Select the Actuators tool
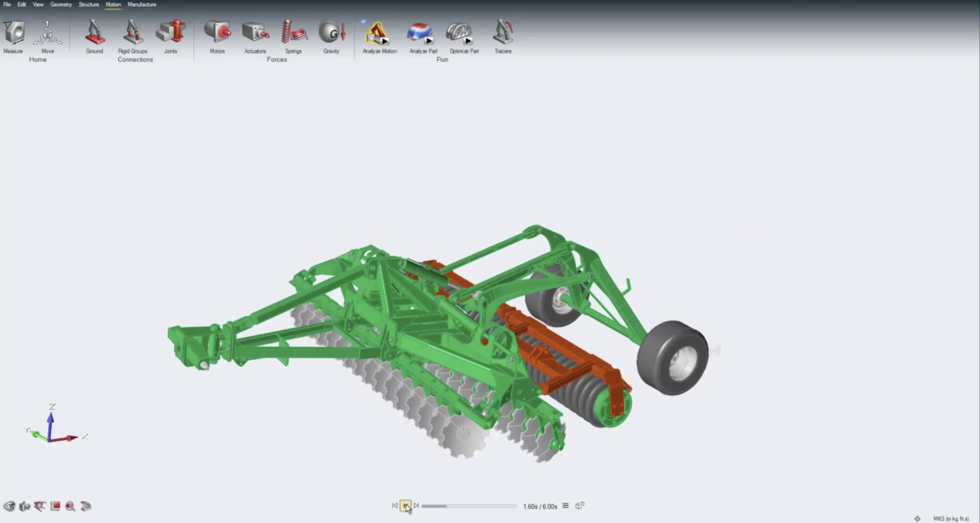The height and width of the screenshot is (523, 980). coord(255,33)
